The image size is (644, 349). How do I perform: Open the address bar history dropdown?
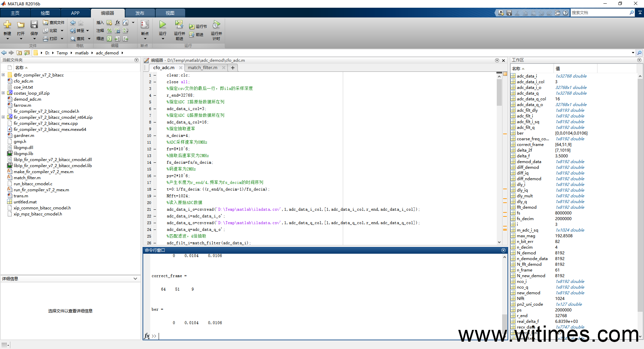coord(633,53)
